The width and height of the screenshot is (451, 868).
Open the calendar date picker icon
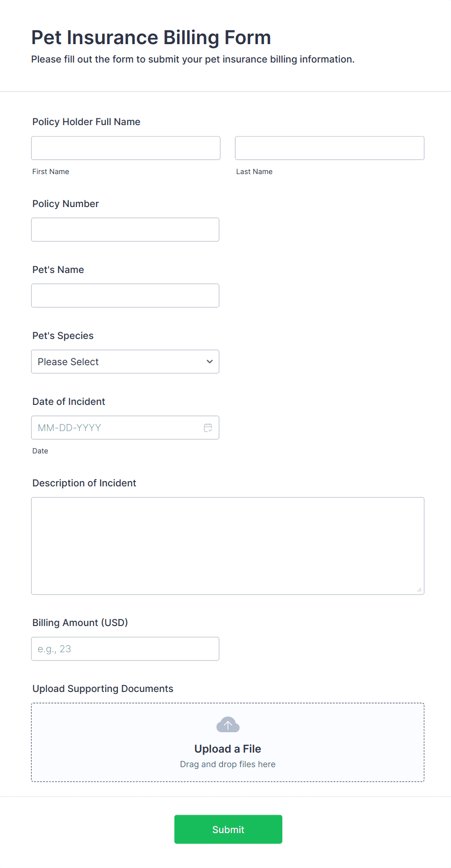pyautogui.click(x=208, y=428)
